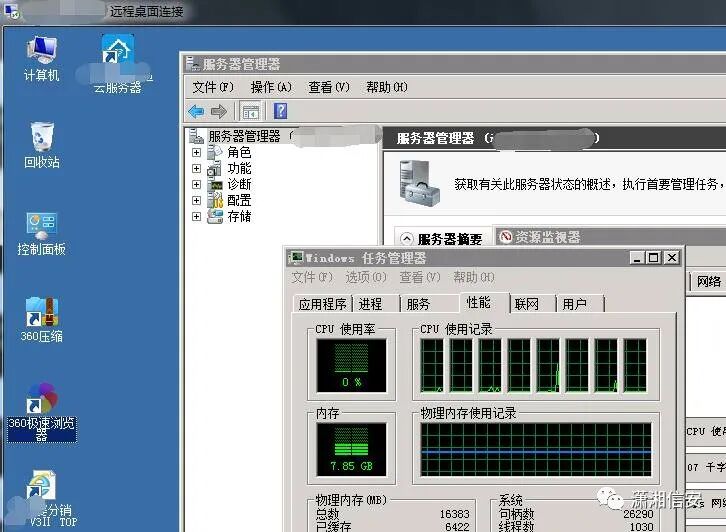The image size is (726, 532).
Task: Click the 资源监视器 icon in summary header
Action: (x=505, y=237)
